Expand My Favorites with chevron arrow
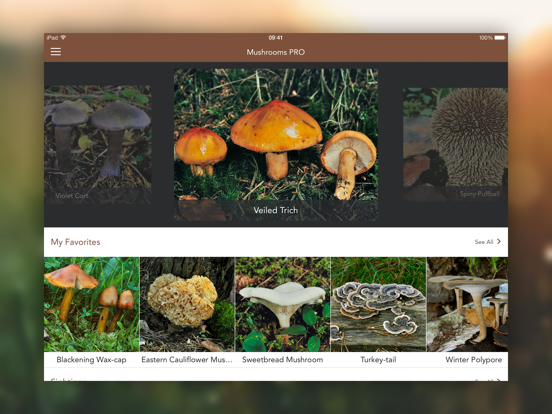Screen dimensions: 552x414 [x=499, y=242]
